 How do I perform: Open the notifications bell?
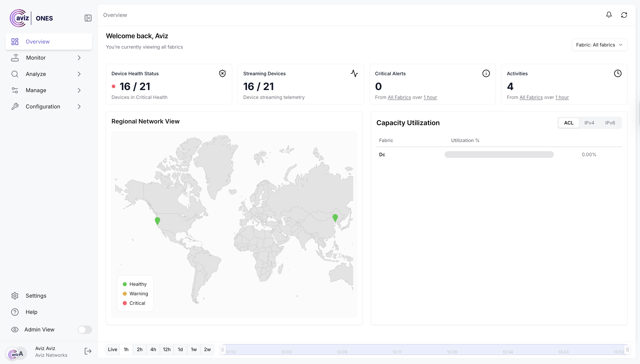[609, 15]
